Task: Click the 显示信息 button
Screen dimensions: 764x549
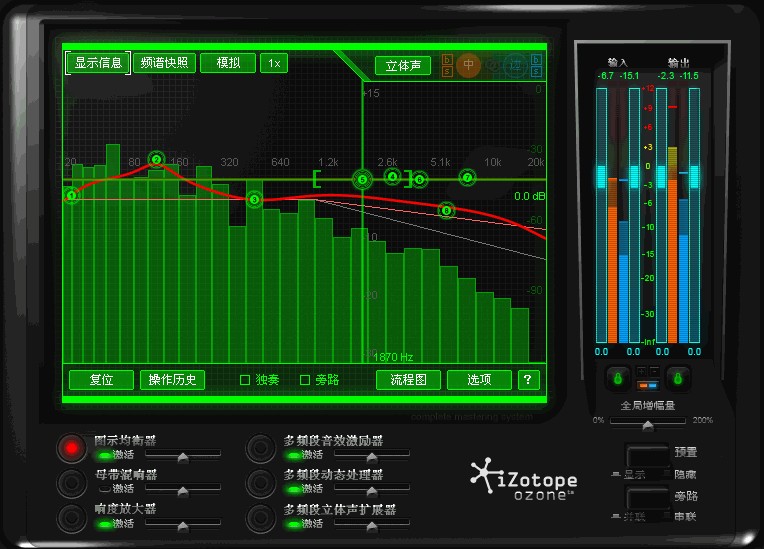Action: (x=98, y=63)
